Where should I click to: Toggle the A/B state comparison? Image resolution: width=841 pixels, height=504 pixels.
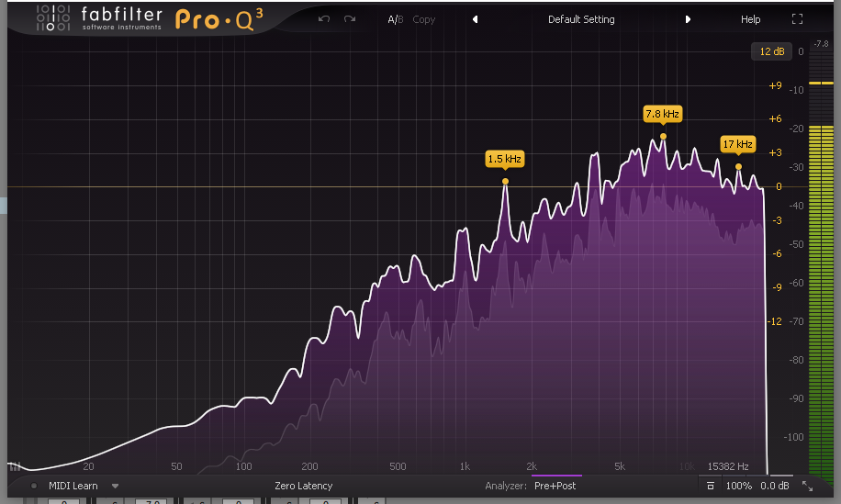[x=396, y=19]
